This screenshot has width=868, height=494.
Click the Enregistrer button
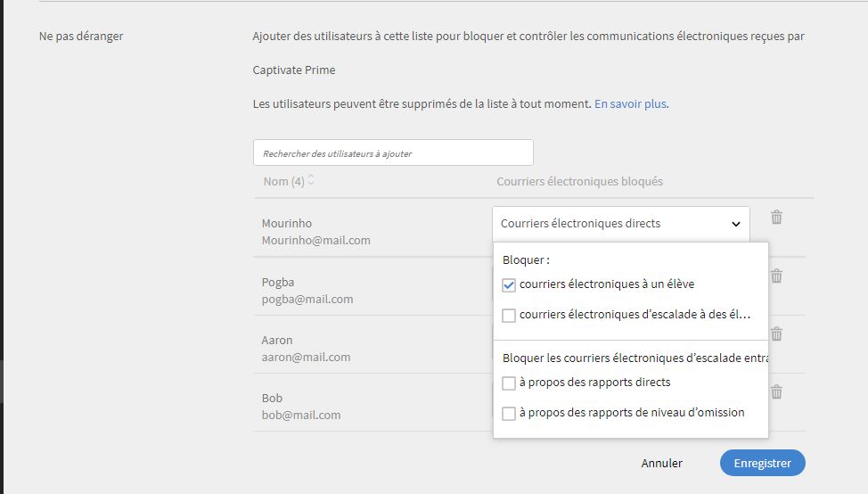tap(762, 463)
